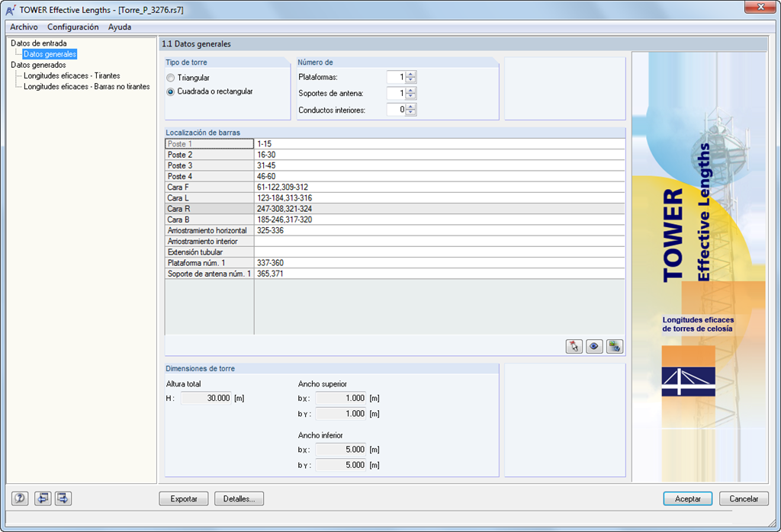Go to previous dialog with the left arrow icon
The width and height of the screenshot is (781, 532).
click(42, 498)
